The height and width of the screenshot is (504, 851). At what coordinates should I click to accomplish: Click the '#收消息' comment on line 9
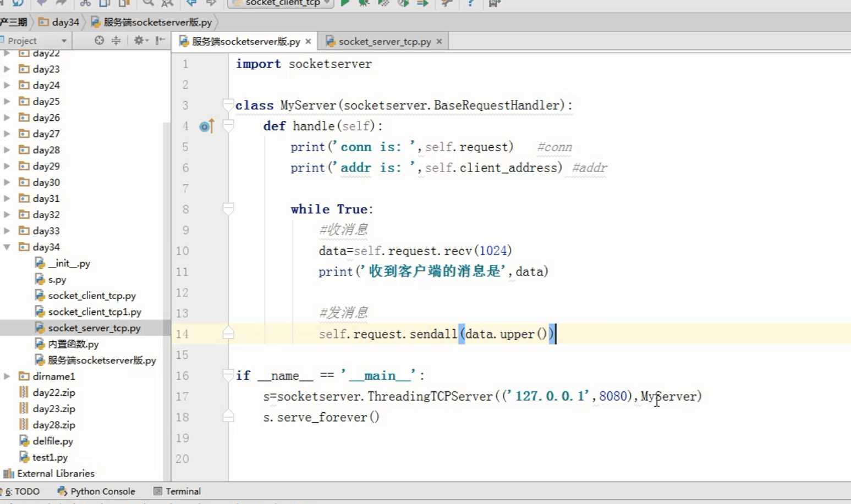343,230
